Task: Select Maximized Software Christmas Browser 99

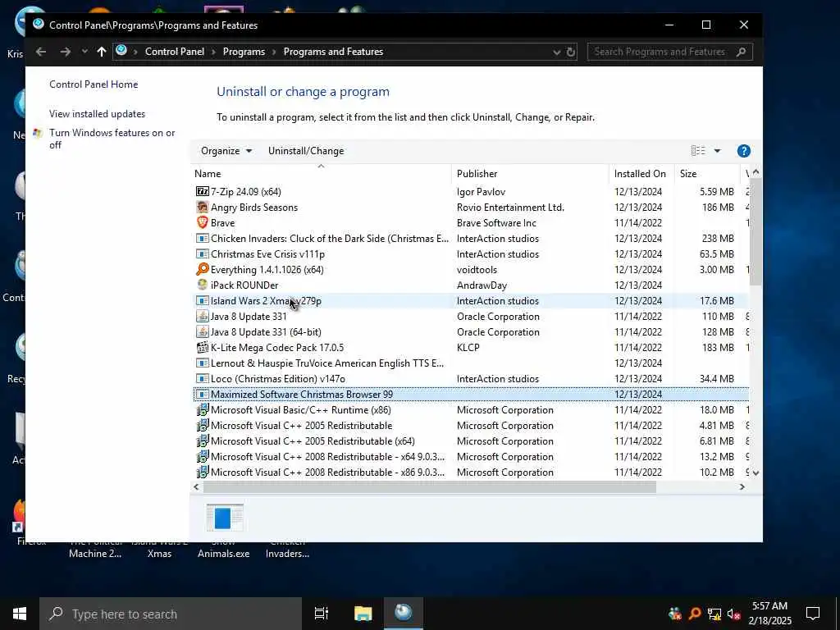Action: pyautogui.click(x=470, y=395)
